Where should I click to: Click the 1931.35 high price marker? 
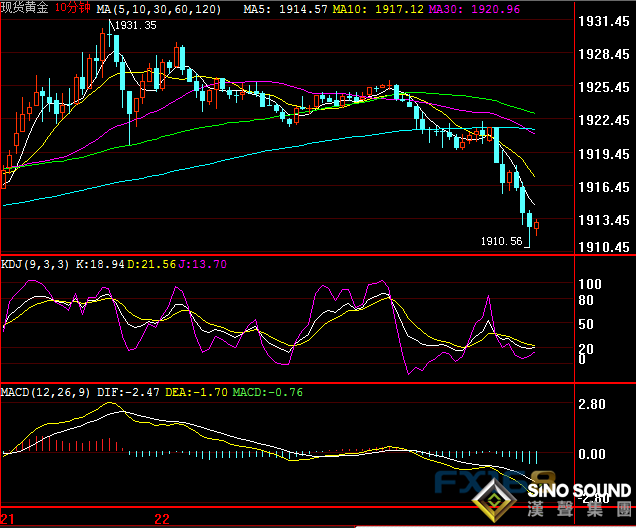coord(134,25)
